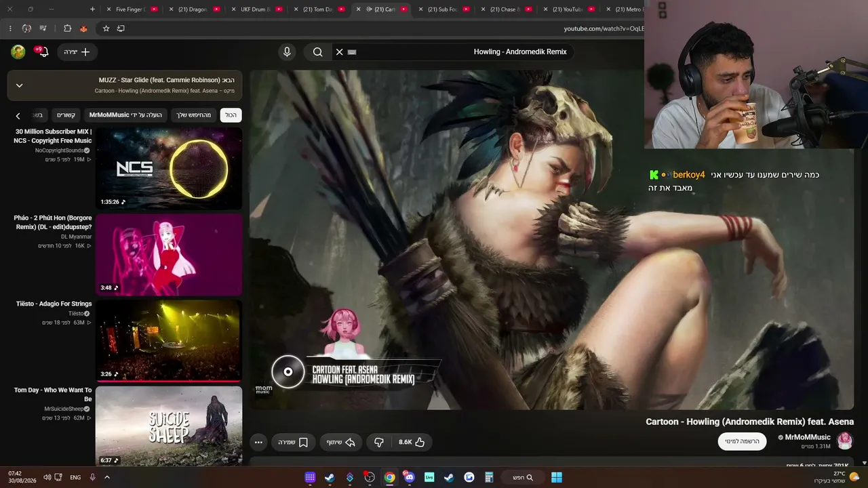Click the voice search microphone icon
The image size is (868, 488).
[x=287, y=52]
